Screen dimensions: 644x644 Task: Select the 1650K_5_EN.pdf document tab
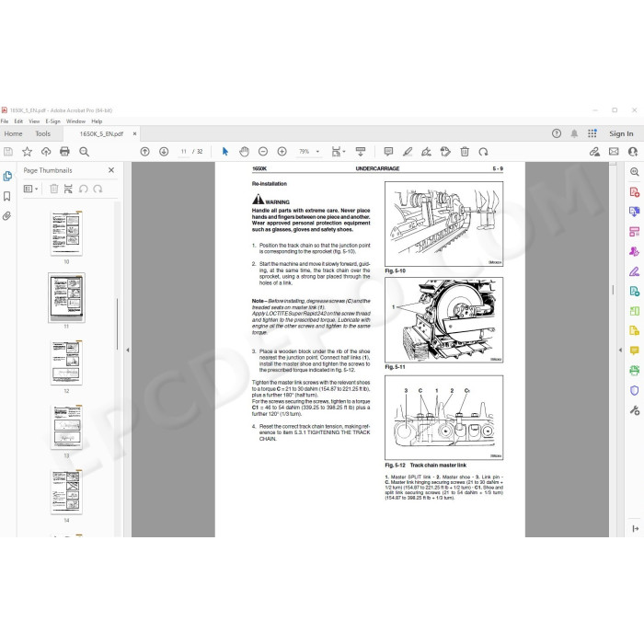point(101,134)
